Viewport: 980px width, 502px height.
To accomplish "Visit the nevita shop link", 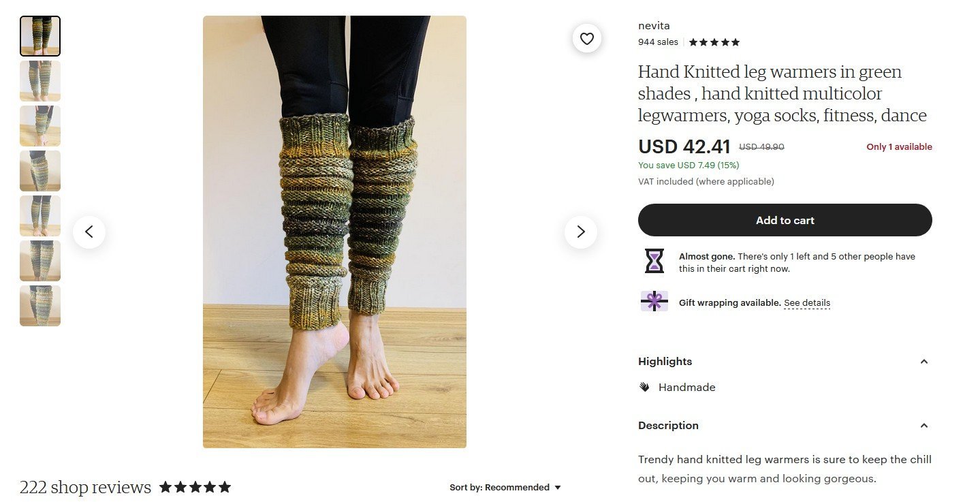I will point(654,26).
